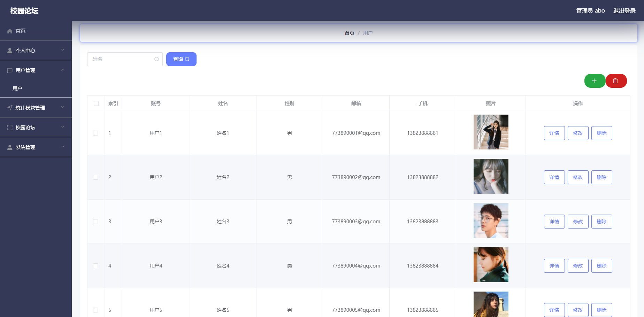Screen dimensions: 644x317
Task: Click 详情 button for 用户3
Action: pyautogui.click(x=554, y=222)
